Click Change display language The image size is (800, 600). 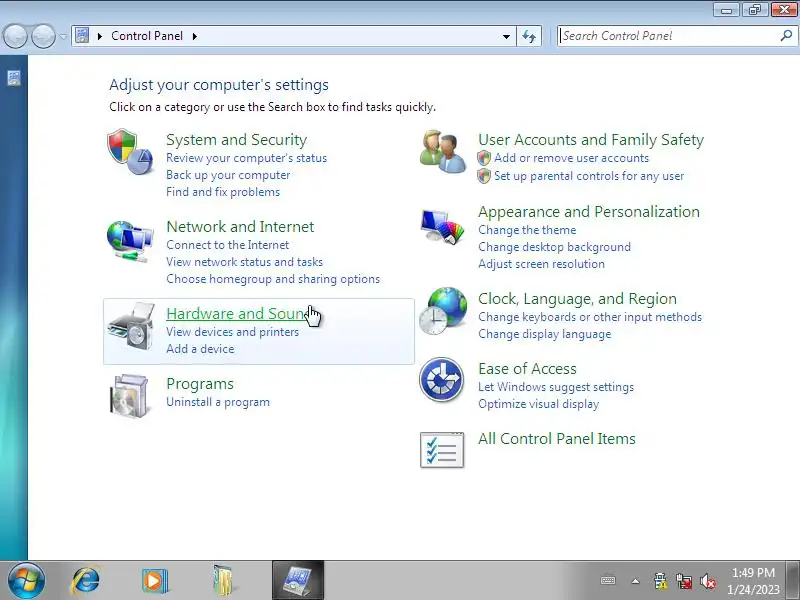click(x=544, y=334)
